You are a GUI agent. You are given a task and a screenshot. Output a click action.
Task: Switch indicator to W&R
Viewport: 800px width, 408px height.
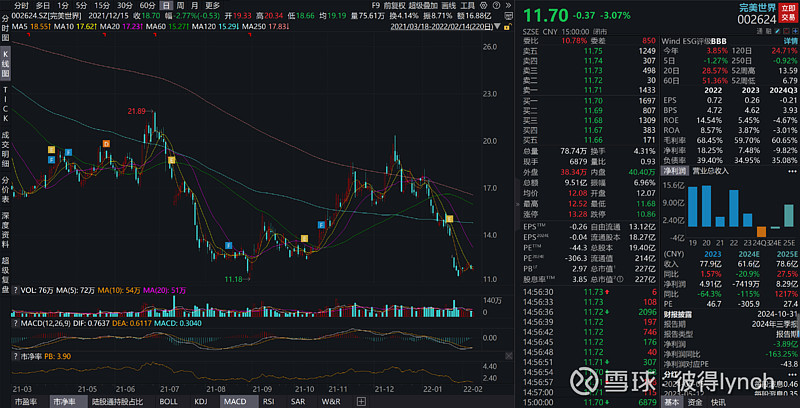331,401
